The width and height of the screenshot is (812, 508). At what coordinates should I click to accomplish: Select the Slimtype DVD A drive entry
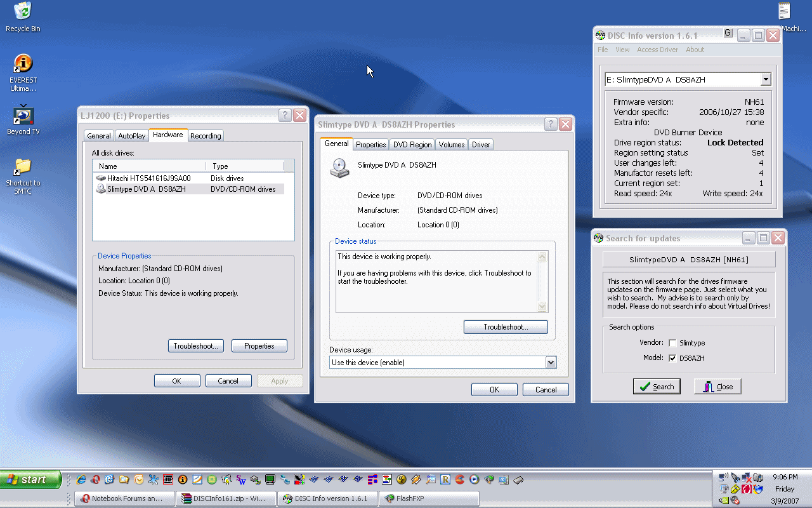[146, 189]
